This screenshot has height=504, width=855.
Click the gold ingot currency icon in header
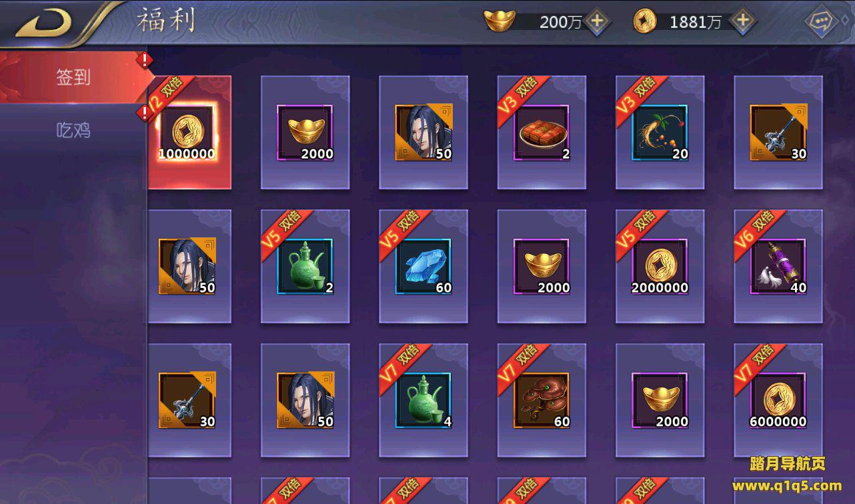pyautogui.click(x=500, y=21)
